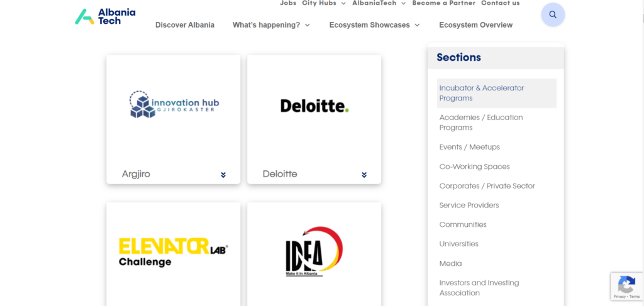Screen dimensions: 644x306
Task: Expand the Deloitte card double-chevron
Action: pos(364,175)
